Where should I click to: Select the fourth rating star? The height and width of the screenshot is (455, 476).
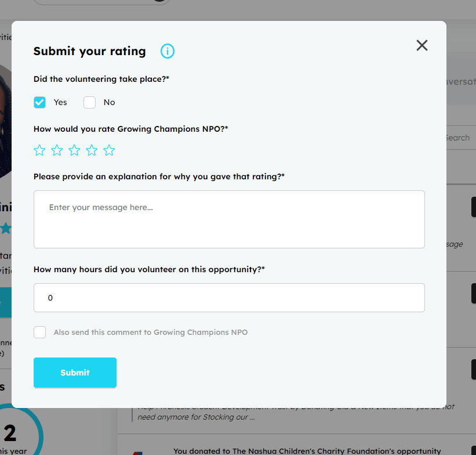[x=92, y=151]
